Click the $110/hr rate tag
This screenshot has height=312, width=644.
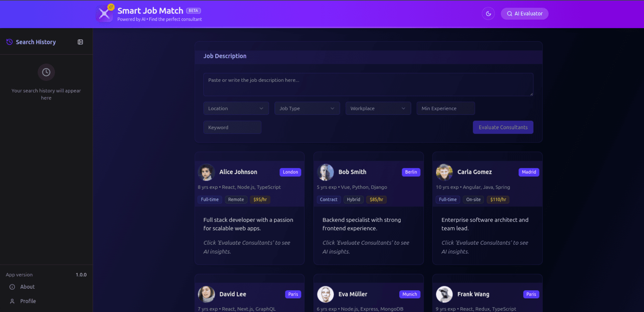(498, 200)
